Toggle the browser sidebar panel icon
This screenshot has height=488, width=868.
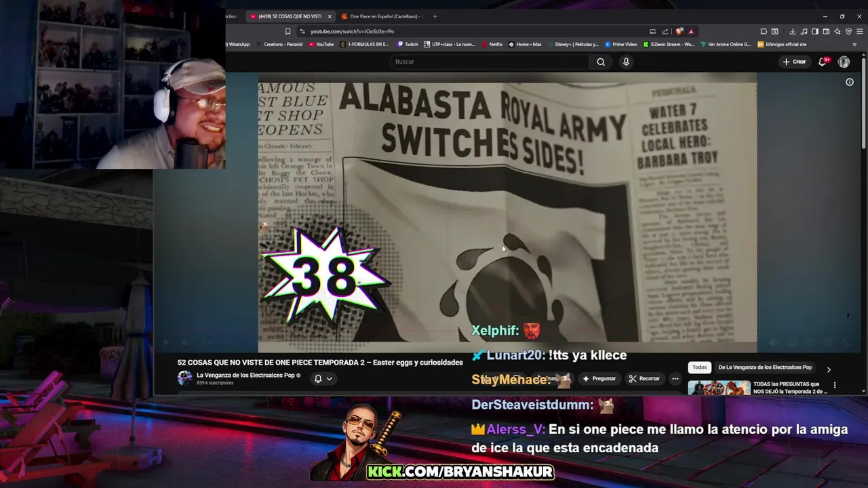coord(815,31)
